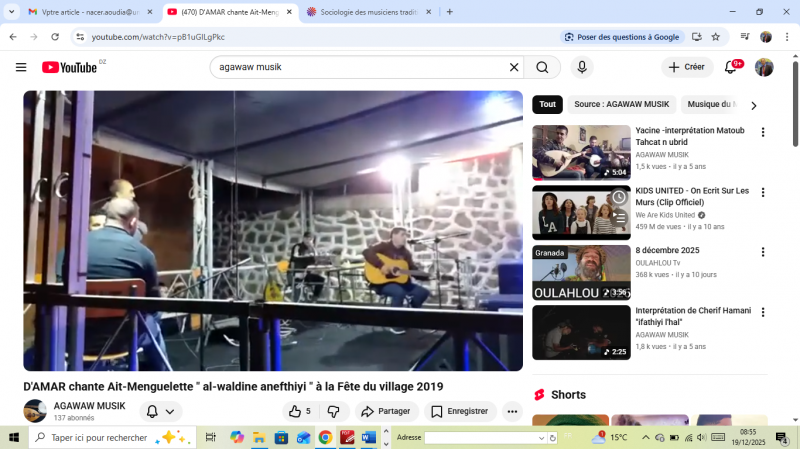Image resolution: width=800 pixels, height=449 pixels.
Task: Click the Windows taskbar search box
Action: (100, 437)
